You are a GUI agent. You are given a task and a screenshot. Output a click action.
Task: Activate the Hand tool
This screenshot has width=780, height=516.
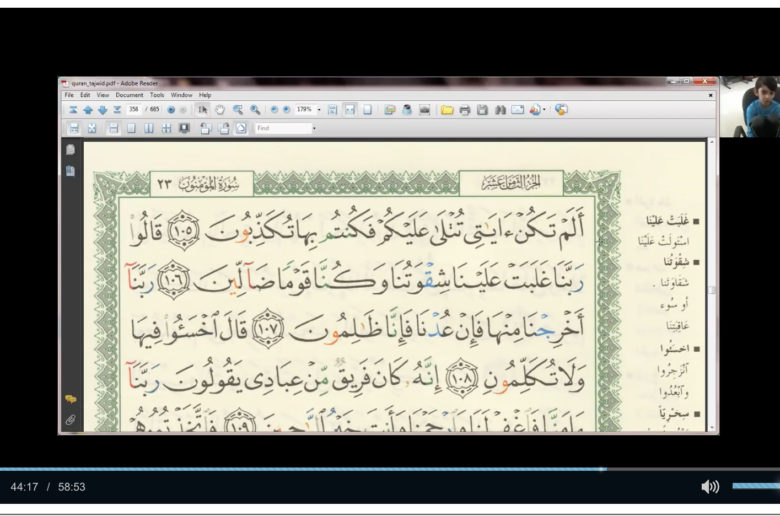(220, 110)
